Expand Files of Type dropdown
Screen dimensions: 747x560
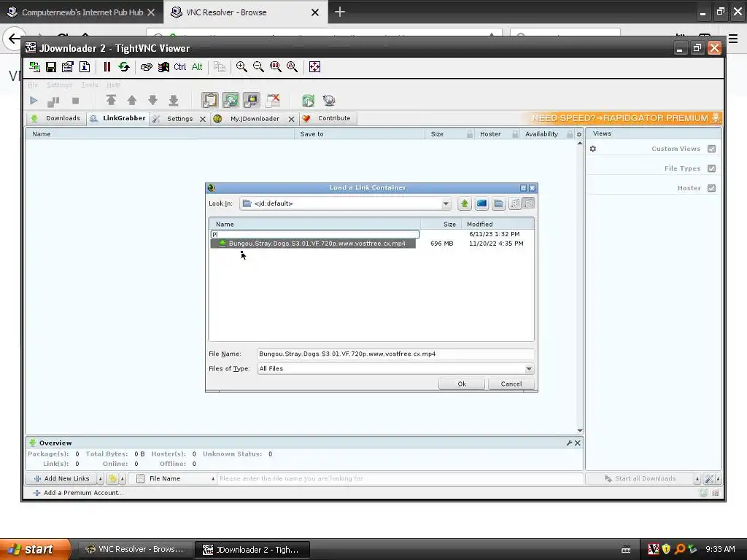click(x=529, y=368)
